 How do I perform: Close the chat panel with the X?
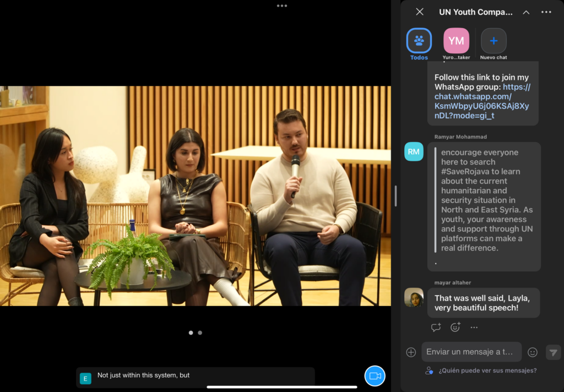pyautogui.click(x=420, y=12)
